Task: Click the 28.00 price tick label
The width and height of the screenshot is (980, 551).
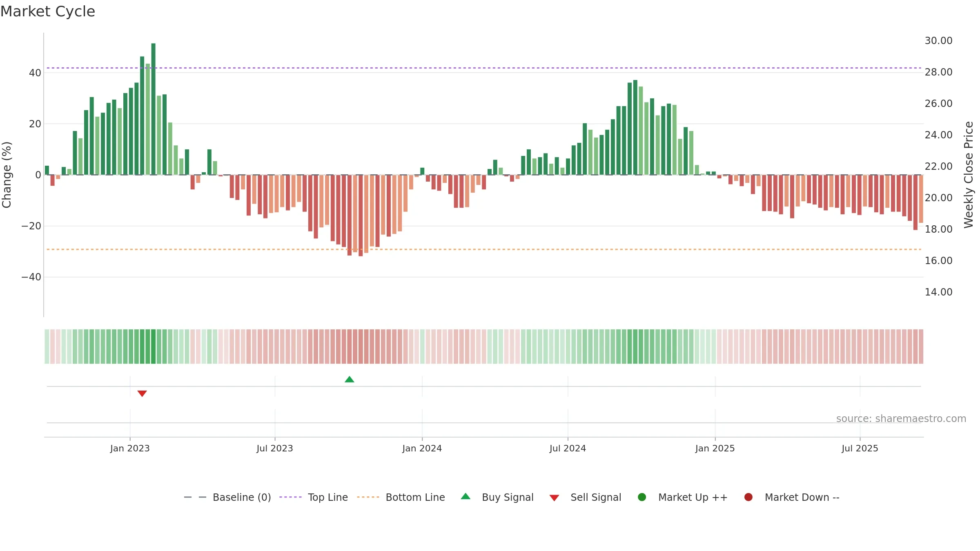Action: (x=938, y=72)
